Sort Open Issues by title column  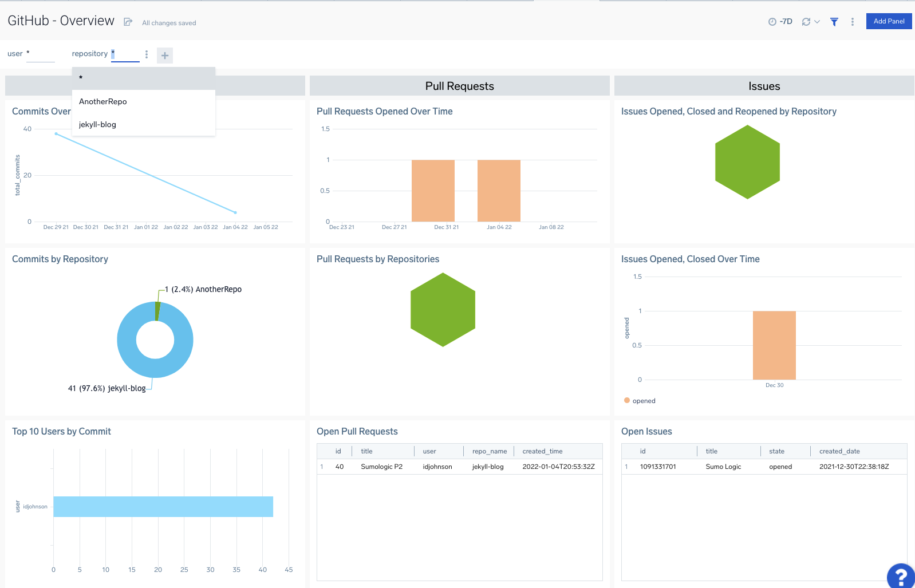(x=712, y=451)
